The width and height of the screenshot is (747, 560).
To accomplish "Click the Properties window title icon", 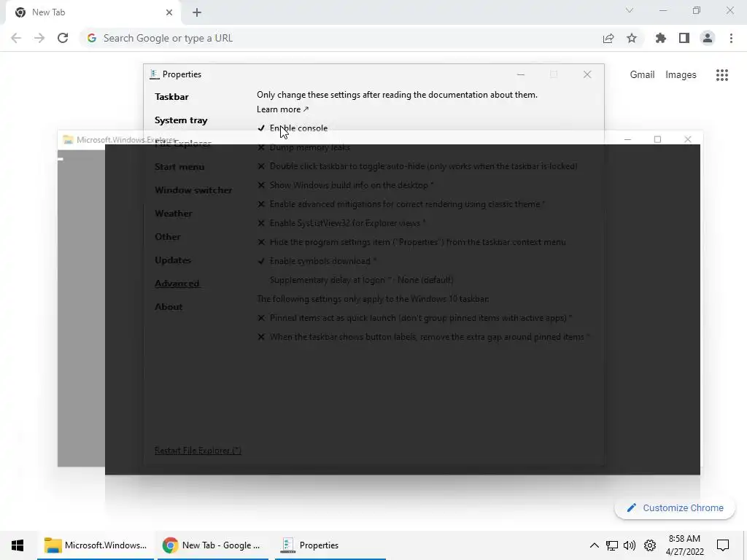I will [154, 75].
